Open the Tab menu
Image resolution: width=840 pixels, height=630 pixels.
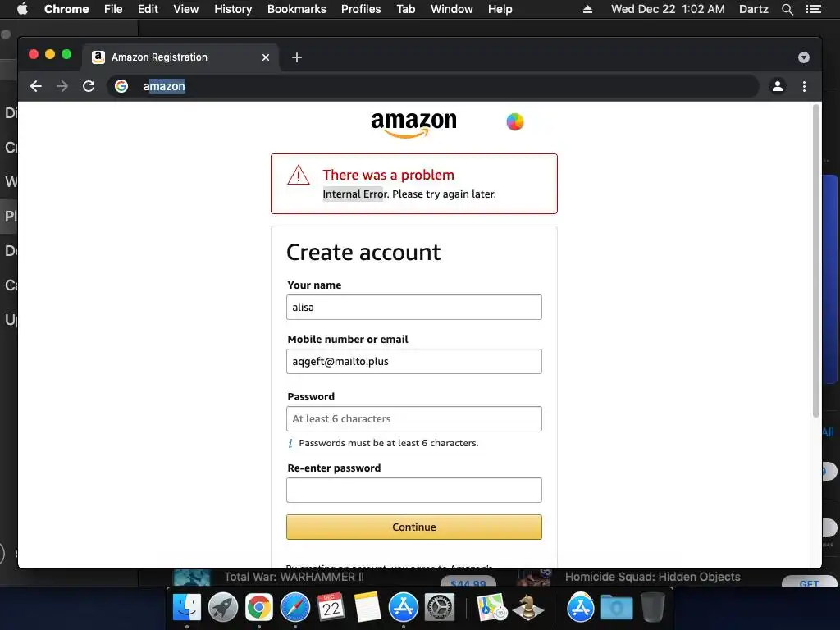click(405, 9)
